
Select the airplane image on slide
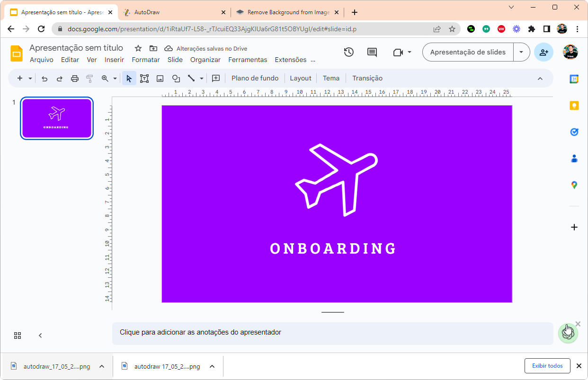(x=336, y=180)
